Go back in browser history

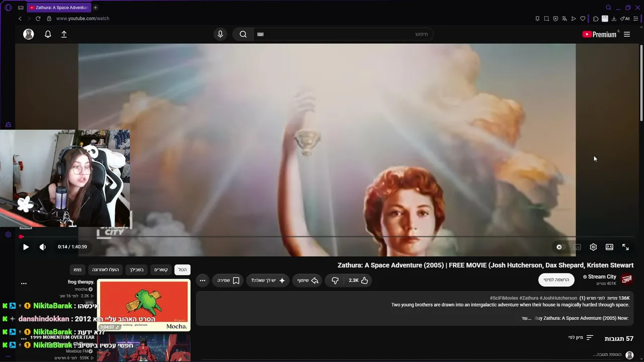pos(20,19)
